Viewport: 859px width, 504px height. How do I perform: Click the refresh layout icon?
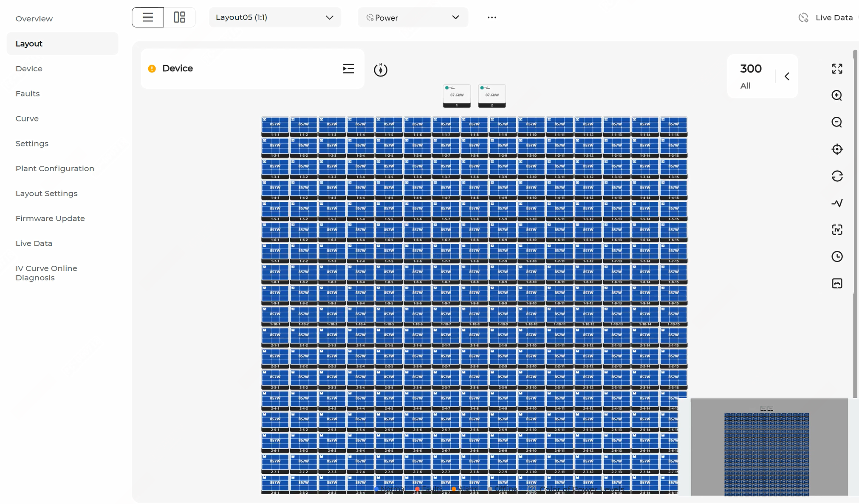click(x=837, y=176)
